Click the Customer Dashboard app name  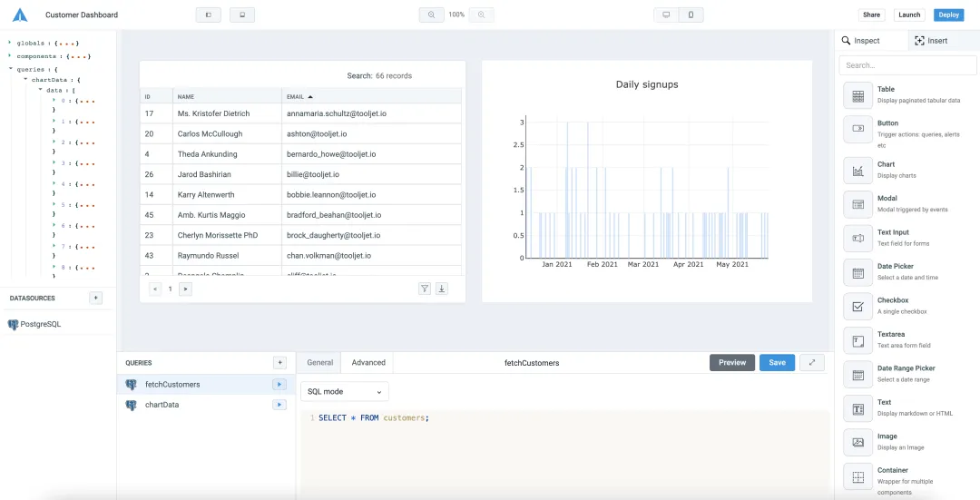[82, 15]
